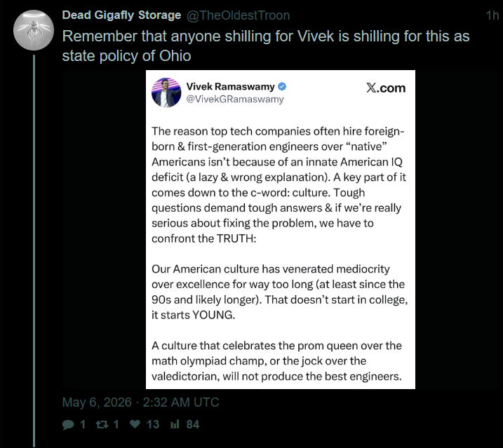
Task: Click the @TheOldestTroon handle
Action: [238, 15]
